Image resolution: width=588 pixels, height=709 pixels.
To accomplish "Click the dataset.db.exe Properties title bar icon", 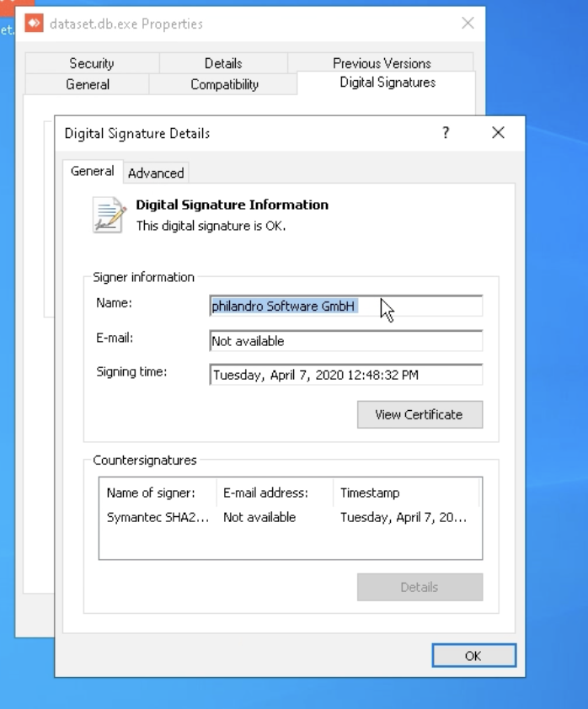I will pos(35,24).
